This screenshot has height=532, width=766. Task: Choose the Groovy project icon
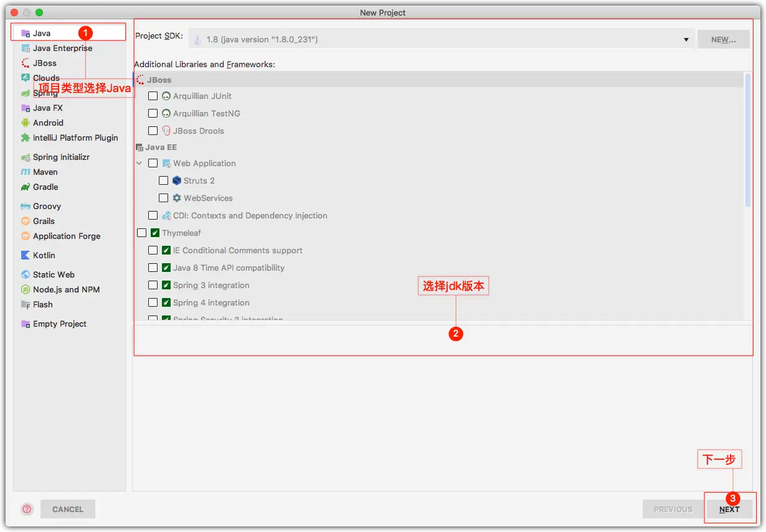coord(26,206)
